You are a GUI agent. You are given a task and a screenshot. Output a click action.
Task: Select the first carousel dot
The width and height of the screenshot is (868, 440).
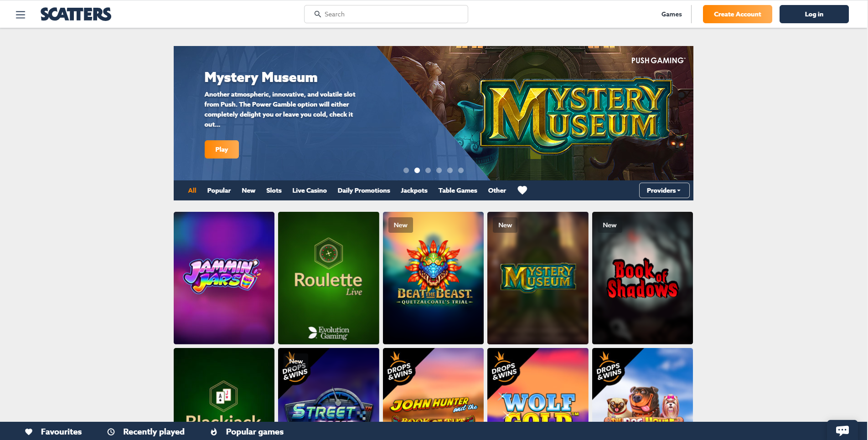tap(406, 170)
